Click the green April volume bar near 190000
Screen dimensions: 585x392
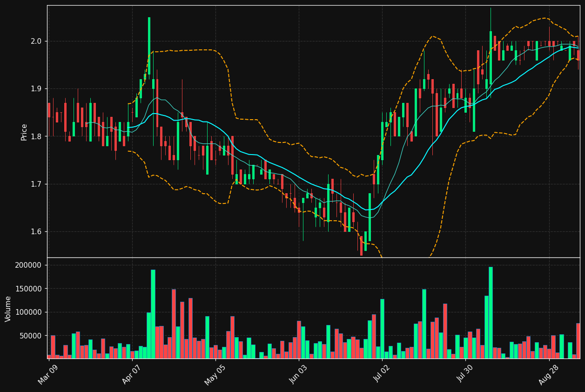pos(153,314)
